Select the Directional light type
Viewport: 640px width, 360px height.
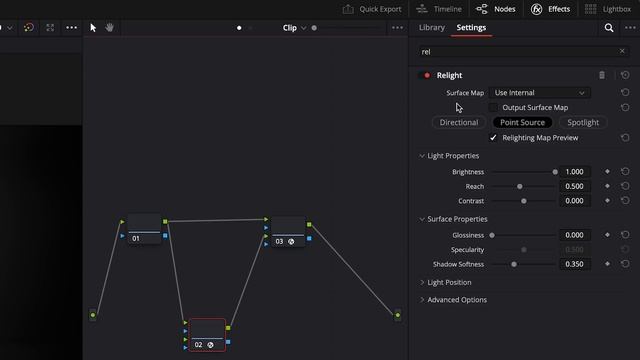click(x=459, y=122)
